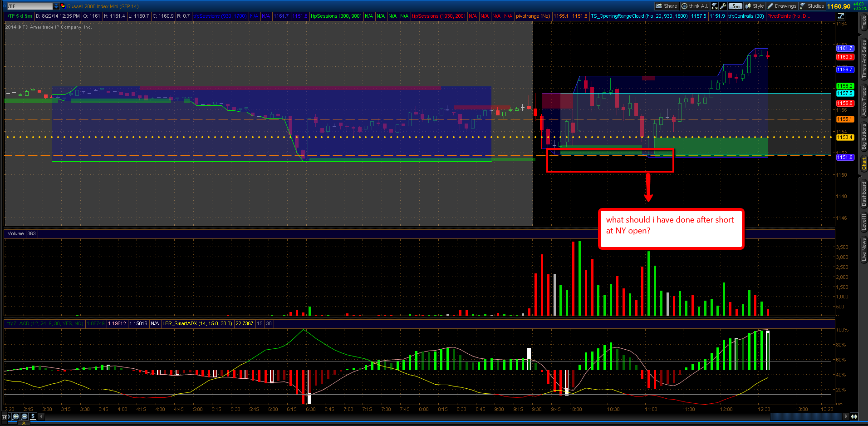
Task: Click the 1156.6 red price bubble
Action: (x=845, y=103)
